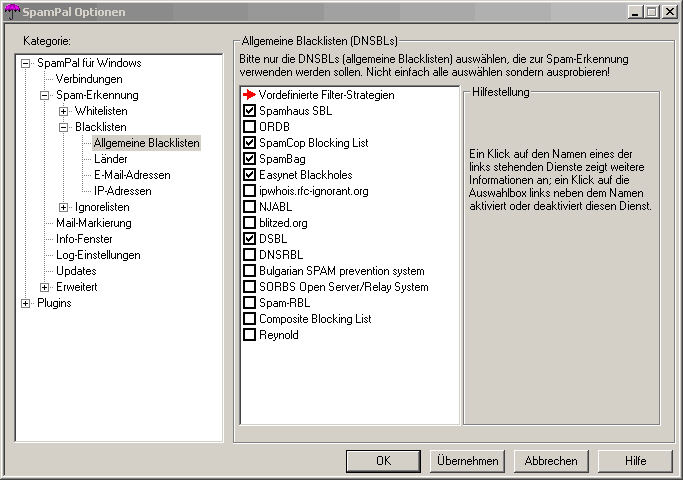This screenshot has width=683, height=480.
Task: Uncheck the DSBL checkbox
Action: coord(249,239)
